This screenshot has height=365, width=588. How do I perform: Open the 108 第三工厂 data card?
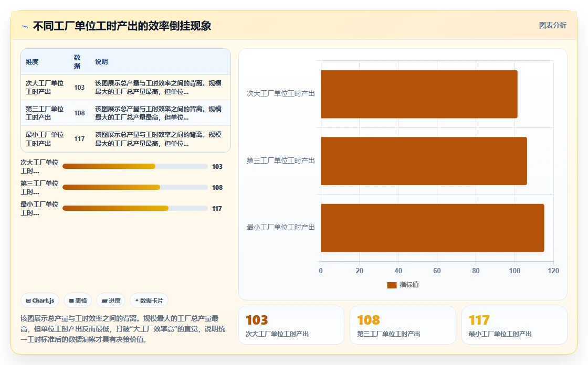click(403, 325)
